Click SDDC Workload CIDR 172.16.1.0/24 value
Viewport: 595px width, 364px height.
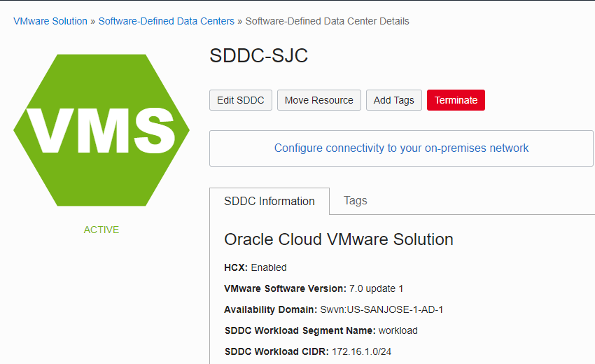coord(361,351)
